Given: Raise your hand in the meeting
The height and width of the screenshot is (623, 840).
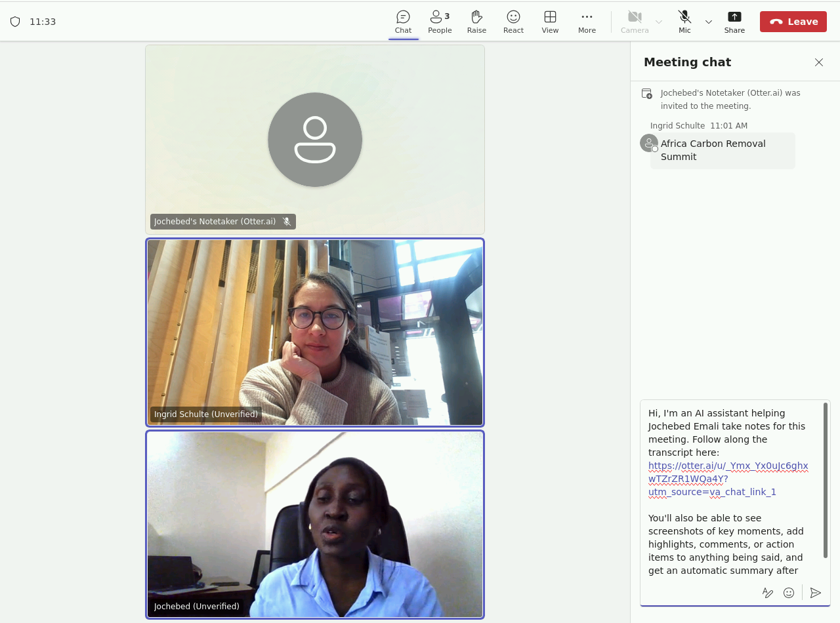Looking at the screenshot, I should 476,22.
